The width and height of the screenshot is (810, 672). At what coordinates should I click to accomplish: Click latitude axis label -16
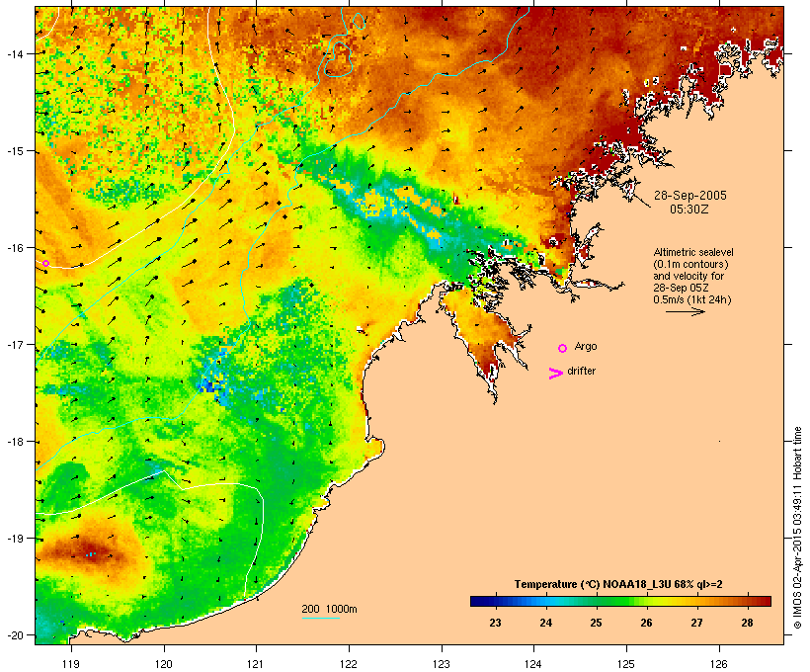[15, 248]
